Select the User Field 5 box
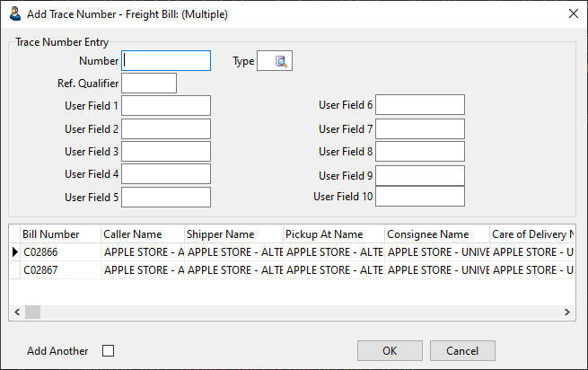Viewport: 588px width, 370px height. point(166,197)
